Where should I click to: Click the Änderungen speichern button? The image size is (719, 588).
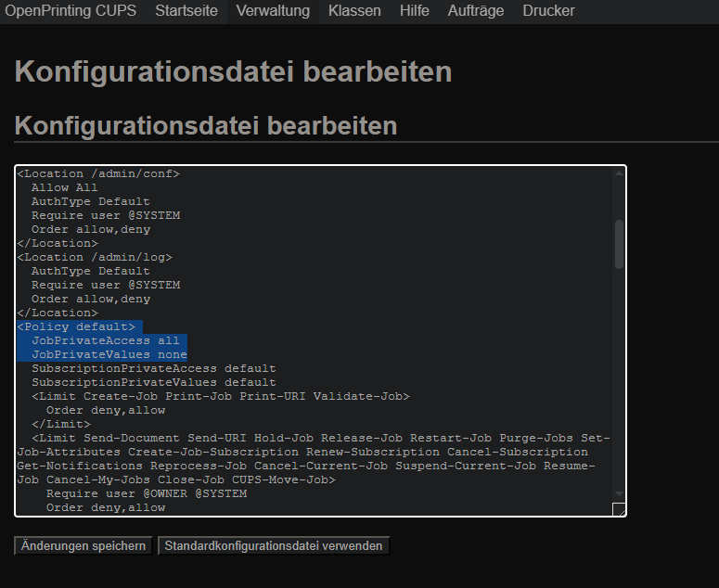coord(83,546)
